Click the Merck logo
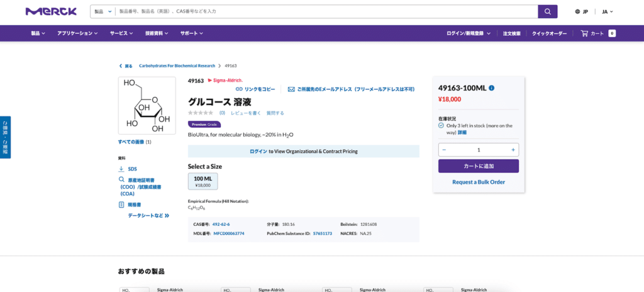Viewport: 644px width, 292px height. pos(51,11)
